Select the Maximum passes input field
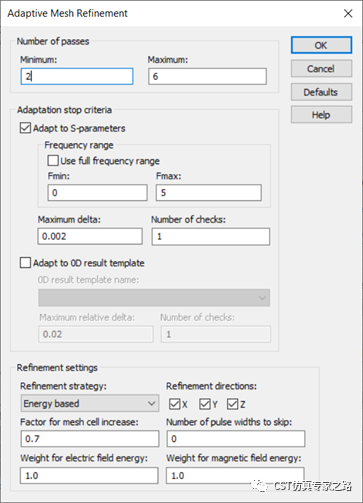 click(207, 76)
